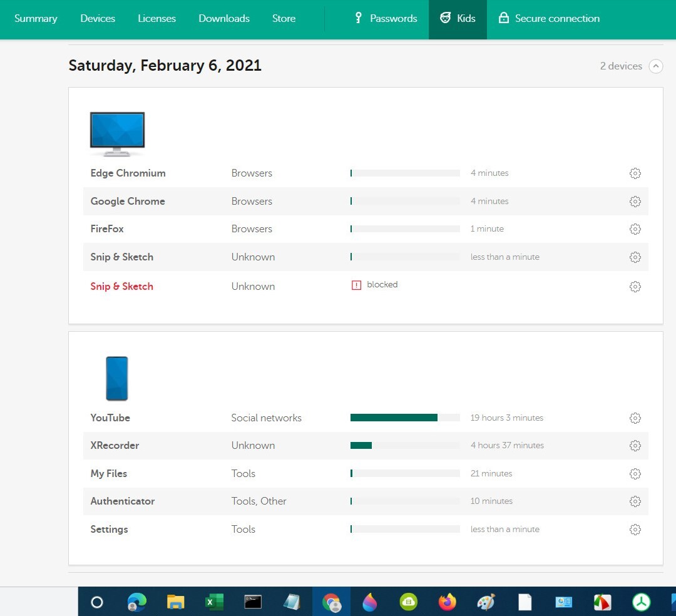676x616 pixels.
Task: Click the My Files usage bar
Action: (405, 473)
